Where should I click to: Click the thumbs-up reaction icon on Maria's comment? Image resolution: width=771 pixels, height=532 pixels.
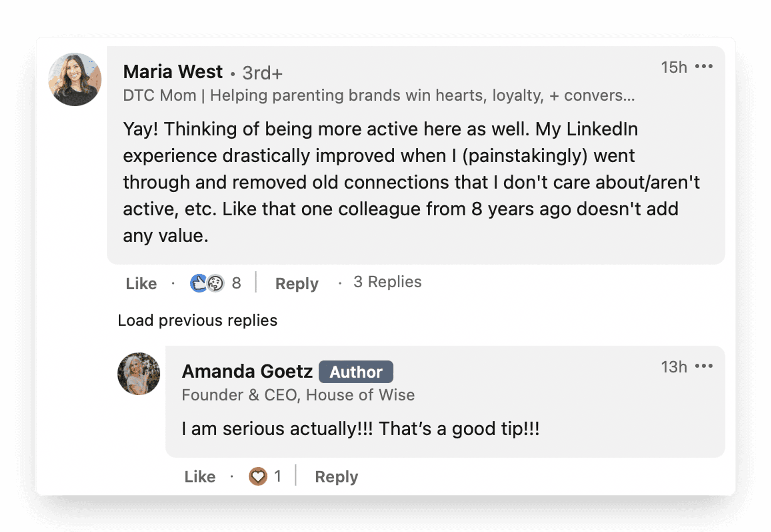click(x=199, y=284)
